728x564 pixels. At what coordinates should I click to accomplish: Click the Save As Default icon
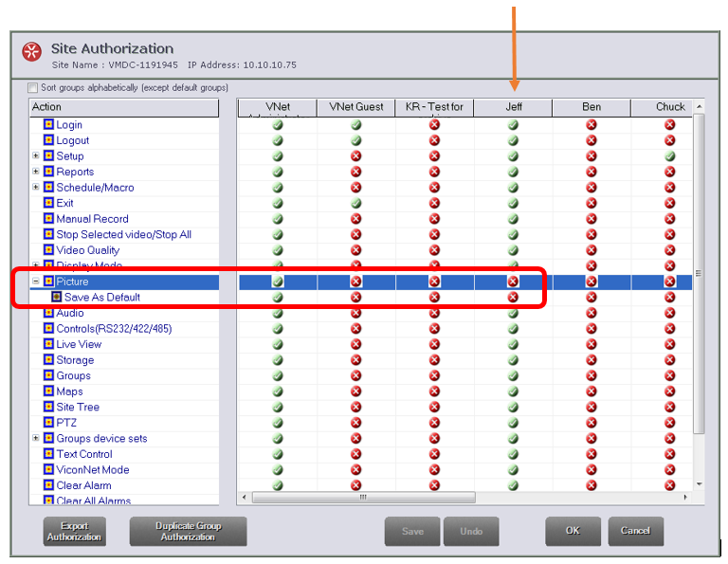pos(57,298)
